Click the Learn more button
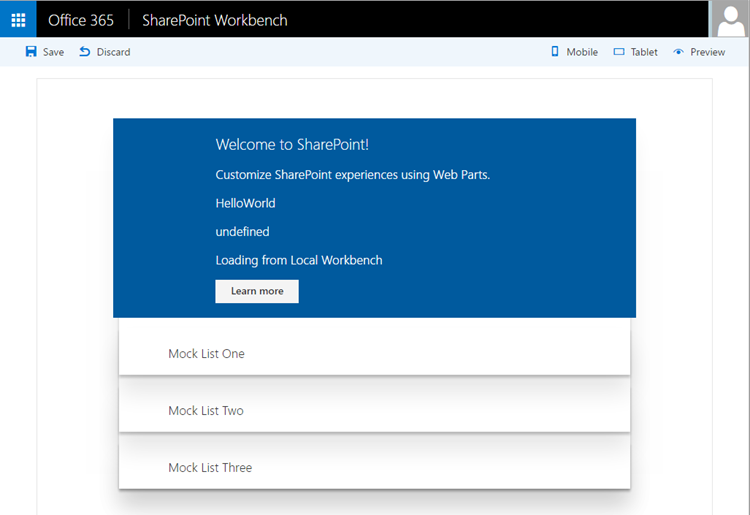The height and width of the screenshot is (515, 750). click(x=257, y=291)
